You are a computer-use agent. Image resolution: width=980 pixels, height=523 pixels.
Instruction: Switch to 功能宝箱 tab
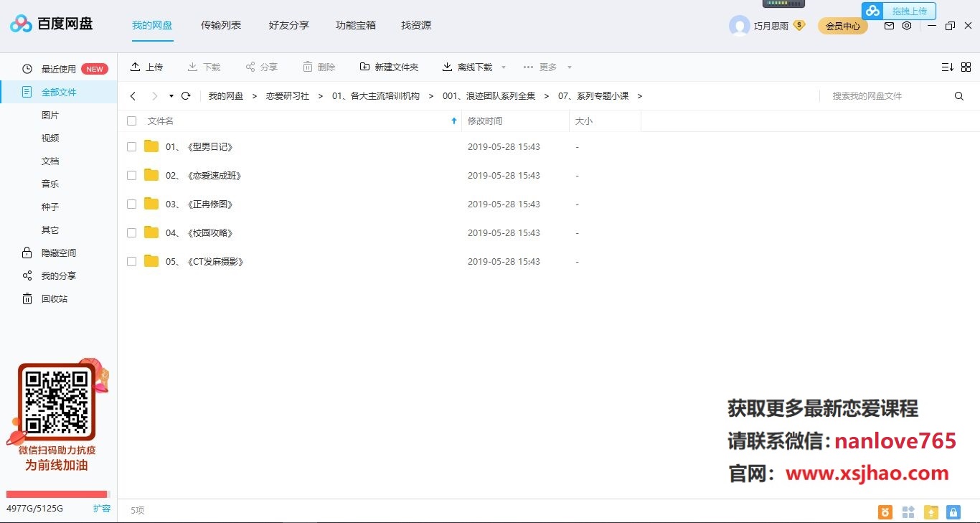(356, 25)
